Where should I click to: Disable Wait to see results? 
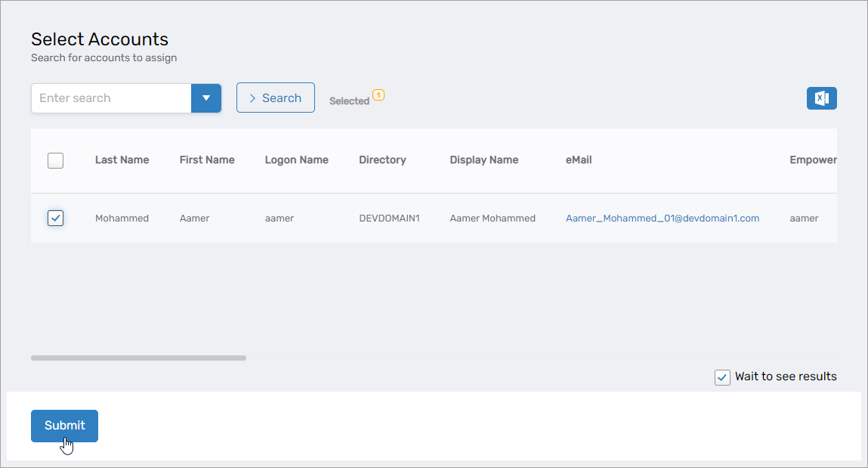[x=721, y=377]
